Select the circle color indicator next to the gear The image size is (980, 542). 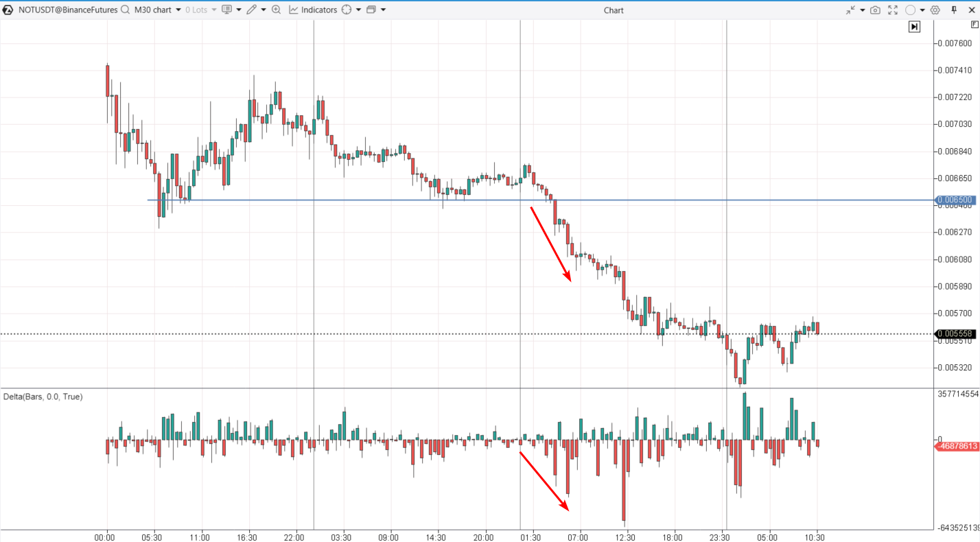(x=911, y=10)
